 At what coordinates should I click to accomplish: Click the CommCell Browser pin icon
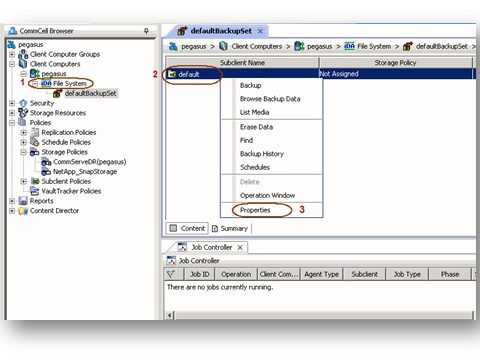[146, 31]
